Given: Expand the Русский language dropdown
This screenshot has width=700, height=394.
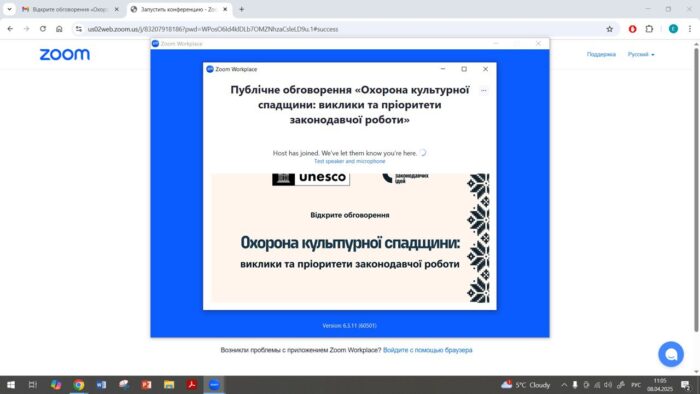Looking at the screenshot, I should [641, 54].
